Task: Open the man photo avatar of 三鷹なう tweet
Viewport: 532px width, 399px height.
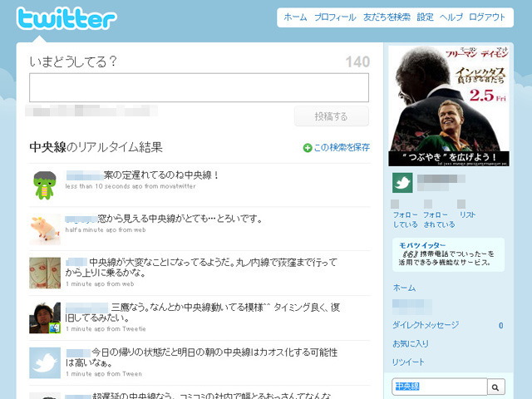Action: 45,318
